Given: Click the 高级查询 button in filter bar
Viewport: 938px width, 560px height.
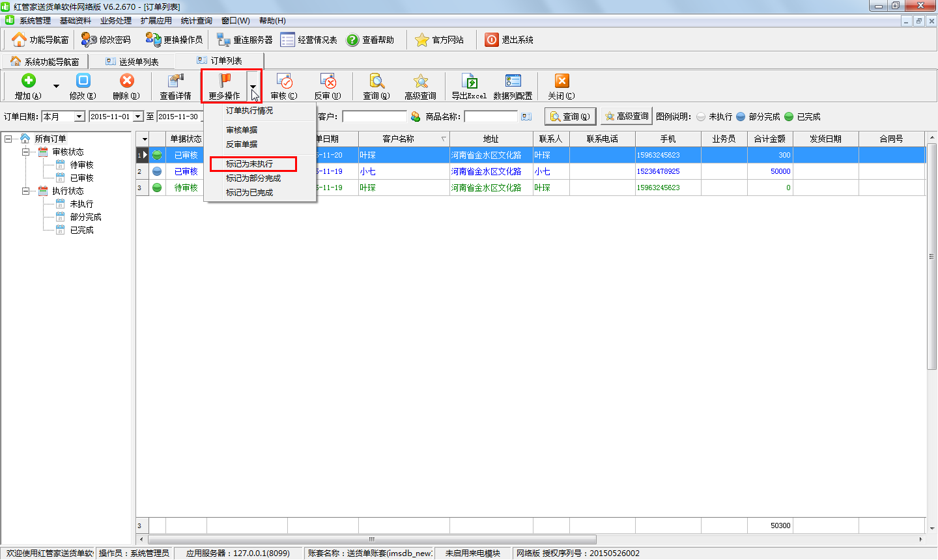Looking at the screenshot, I should point(627,117).
